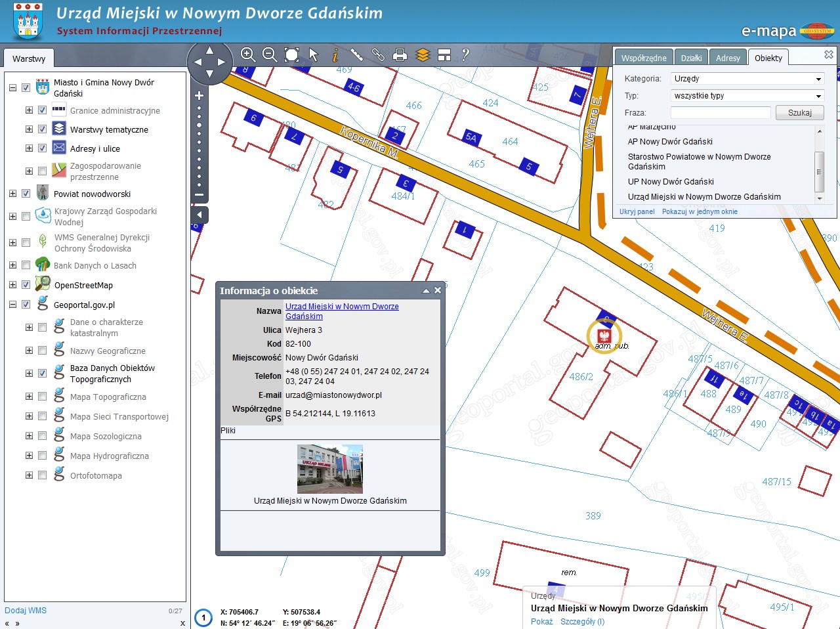Click the panel layout toolbar icon

pos(444,55)
